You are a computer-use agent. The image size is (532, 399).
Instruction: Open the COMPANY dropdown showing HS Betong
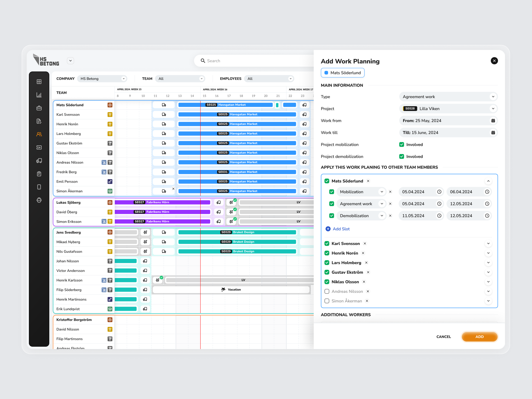click(x=102, y=78)
